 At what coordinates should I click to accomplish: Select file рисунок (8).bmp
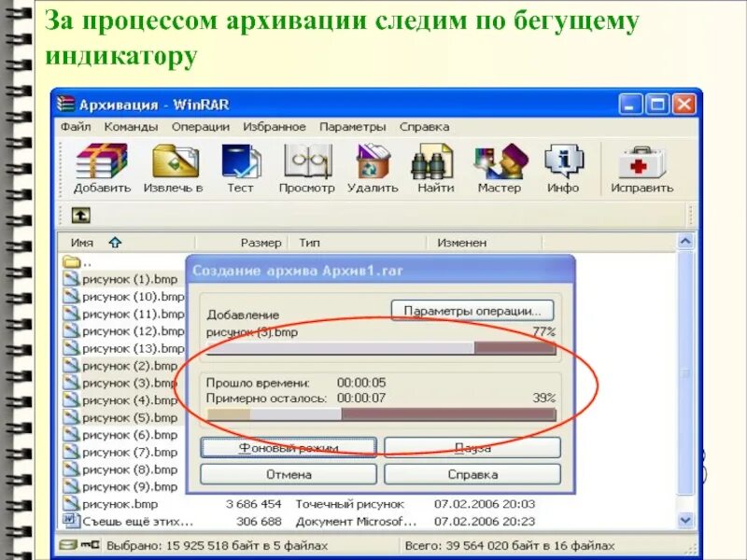click(x=130, y=469)
